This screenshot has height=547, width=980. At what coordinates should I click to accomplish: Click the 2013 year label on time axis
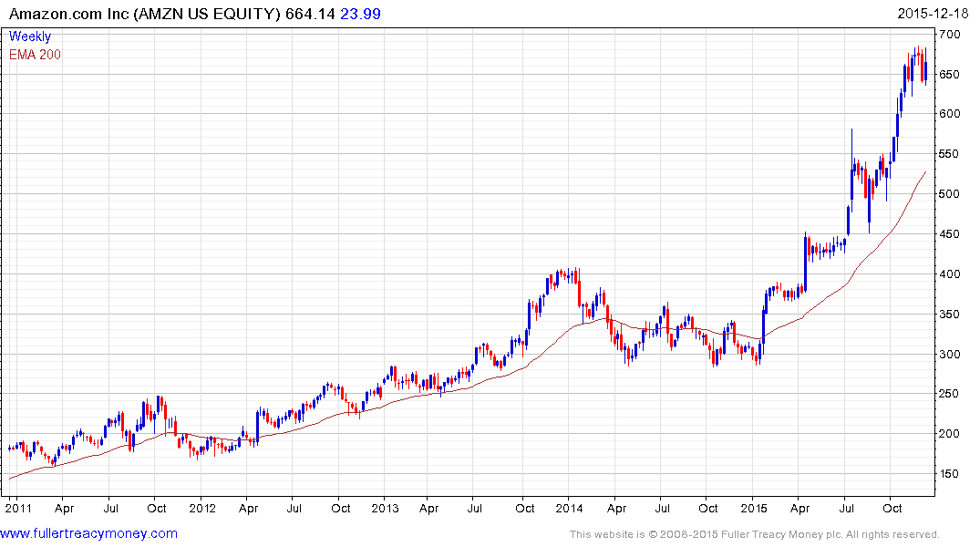(x=385, y=508)
